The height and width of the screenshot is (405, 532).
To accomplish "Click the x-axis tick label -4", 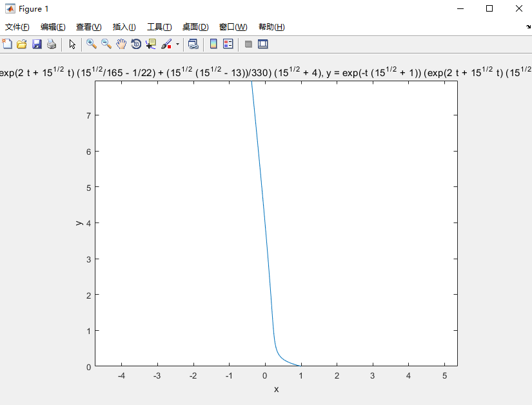I will (x=121, y=376).
